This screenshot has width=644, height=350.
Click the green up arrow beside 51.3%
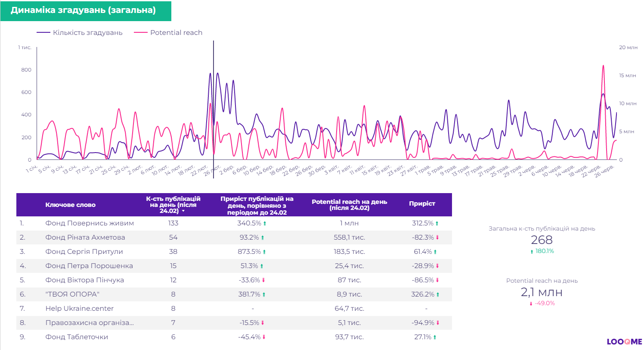(x=261, y=266)
